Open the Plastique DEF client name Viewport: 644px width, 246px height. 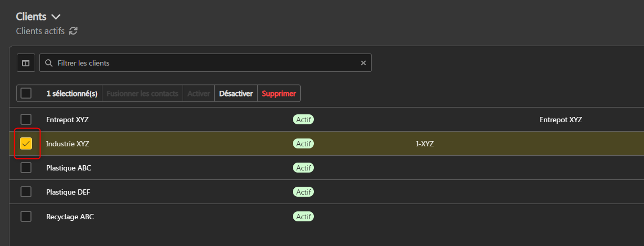coord(68,192)
